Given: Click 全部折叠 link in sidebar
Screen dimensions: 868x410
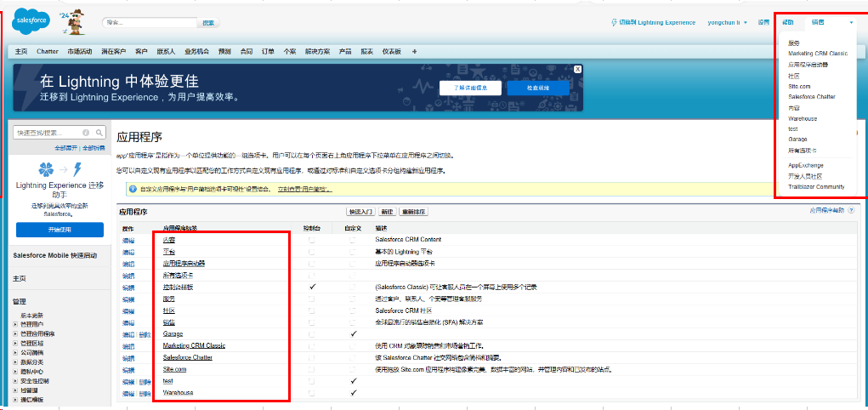Looking at the screenshot, I should pyautogui.click(x=94, y=148).
